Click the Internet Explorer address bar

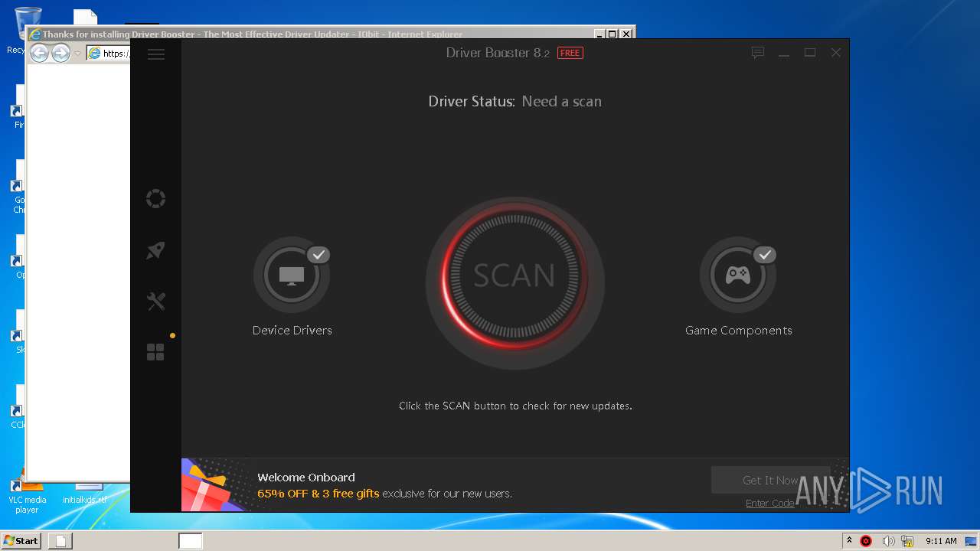[108, 54]
